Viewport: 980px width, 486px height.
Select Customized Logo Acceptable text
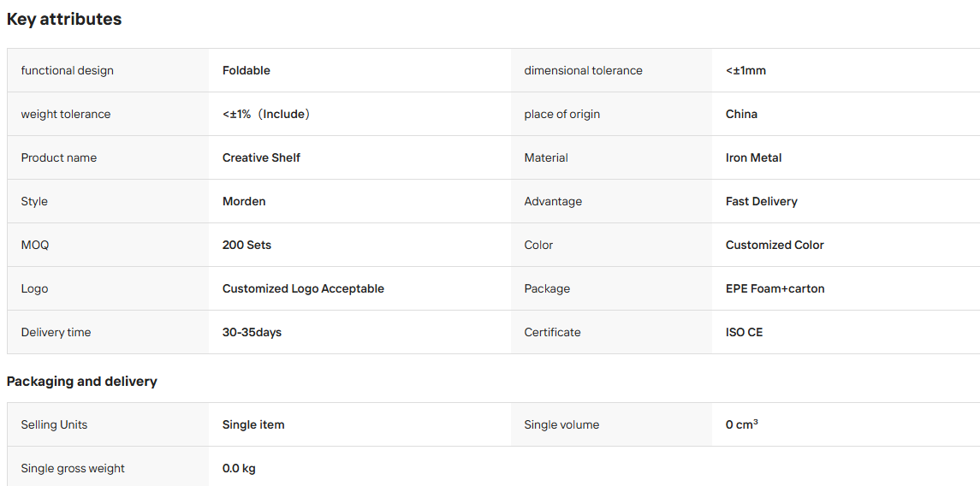[303, 289]
